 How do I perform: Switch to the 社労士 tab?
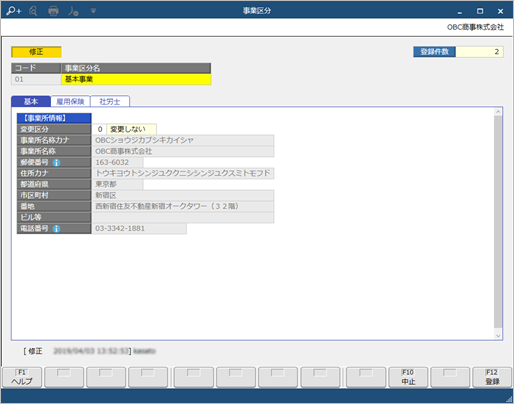[110, 101]
